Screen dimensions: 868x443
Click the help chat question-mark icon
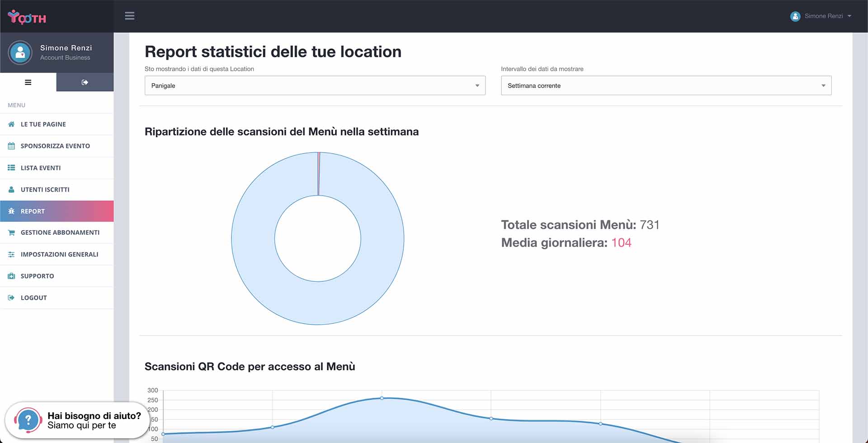[x=28, y=420]
